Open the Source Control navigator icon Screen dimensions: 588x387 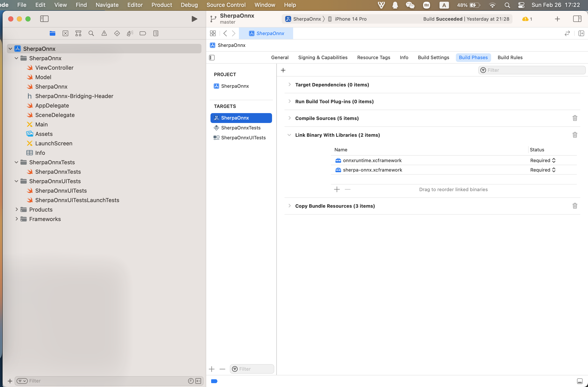pyautogui.click(x=65, y=33)
